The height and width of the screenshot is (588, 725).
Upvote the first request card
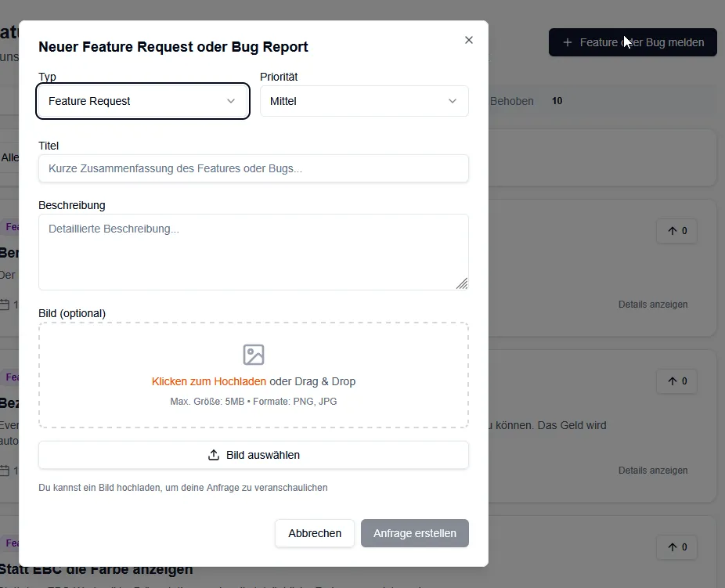(x=676, y=231)
